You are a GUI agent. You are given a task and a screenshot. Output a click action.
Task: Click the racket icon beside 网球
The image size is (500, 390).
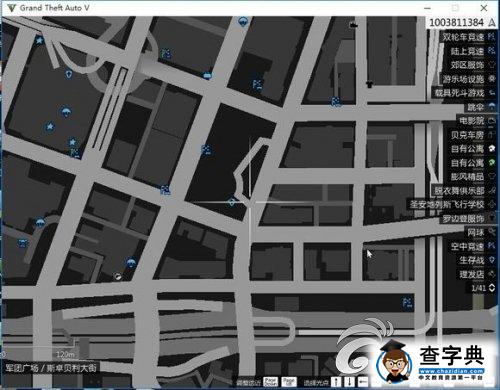[x=492, y=232]
